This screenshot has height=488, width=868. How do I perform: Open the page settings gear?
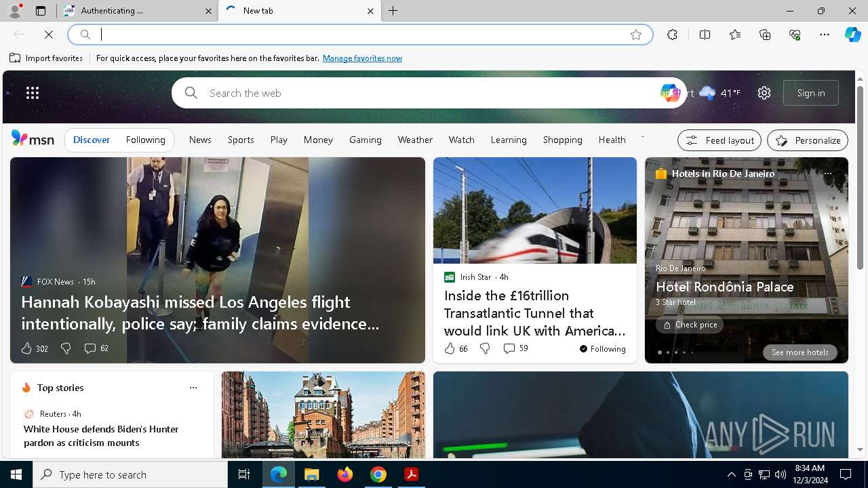(x=764, y=93)
